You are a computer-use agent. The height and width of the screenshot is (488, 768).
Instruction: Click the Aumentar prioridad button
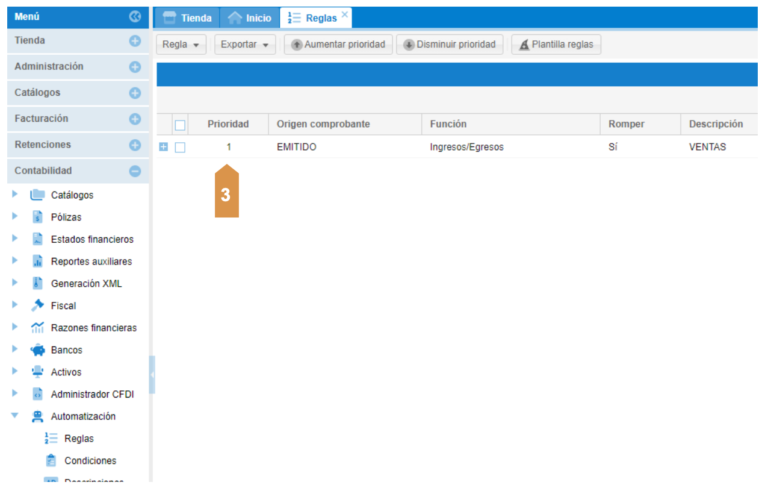point(338,45)
